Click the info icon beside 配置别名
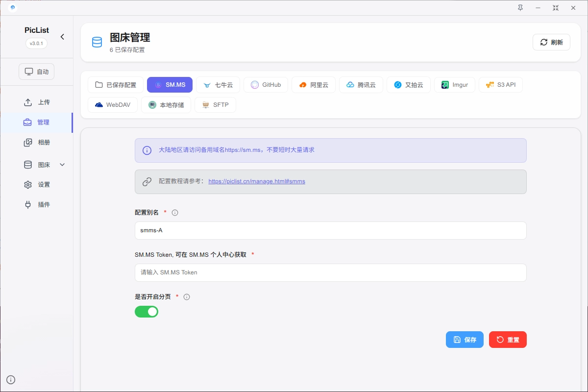The image size is (588, 392). point(175,213)
